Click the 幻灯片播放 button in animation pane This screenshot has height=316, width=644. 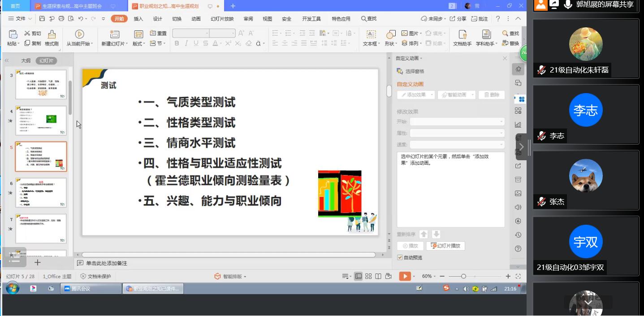pyautogui.click(x=445, y=246)
